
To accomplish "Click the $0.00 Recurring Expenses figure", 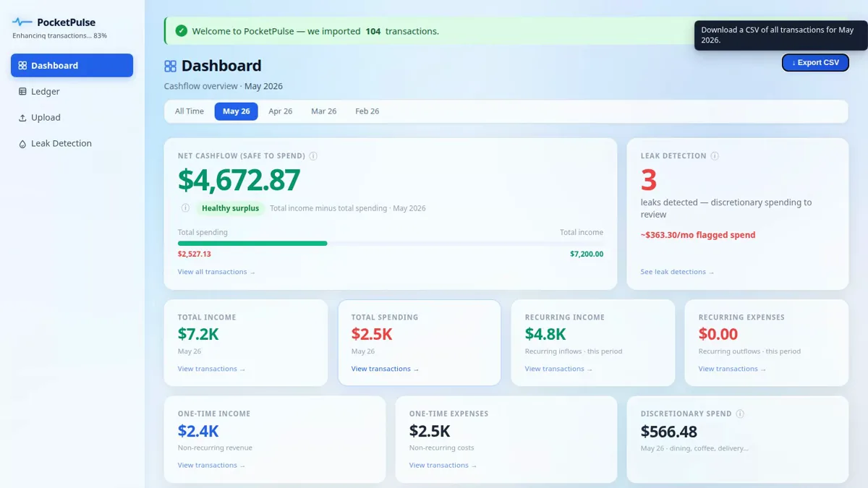I will [718, 334].
